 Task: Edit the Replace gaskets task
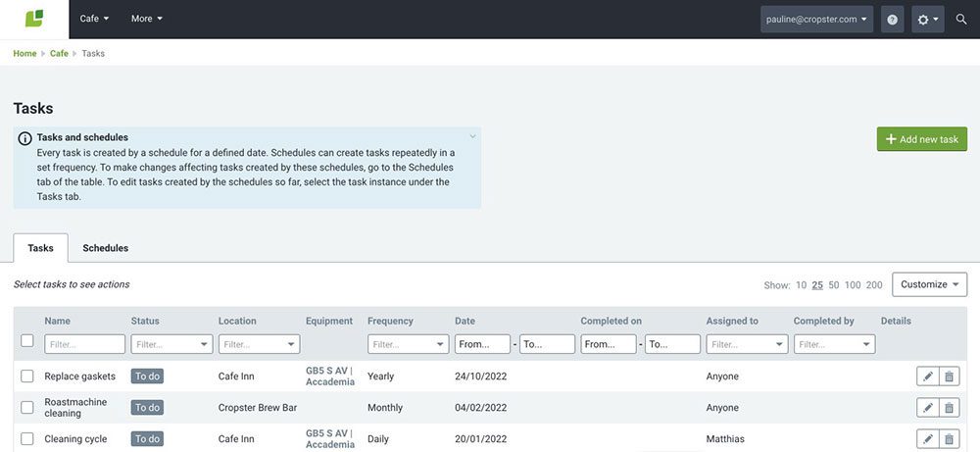pyautogui.click(x=927, y=377)
